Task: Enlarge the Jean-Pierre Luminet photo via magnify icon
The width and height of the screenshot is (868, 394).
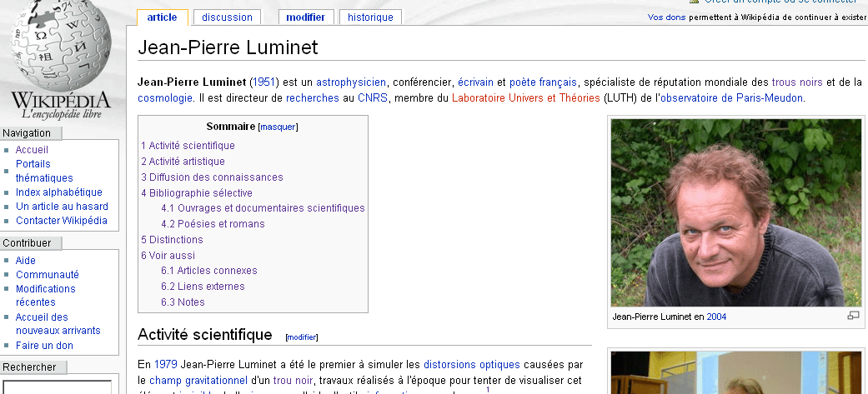Action: (x=853, y=316)
